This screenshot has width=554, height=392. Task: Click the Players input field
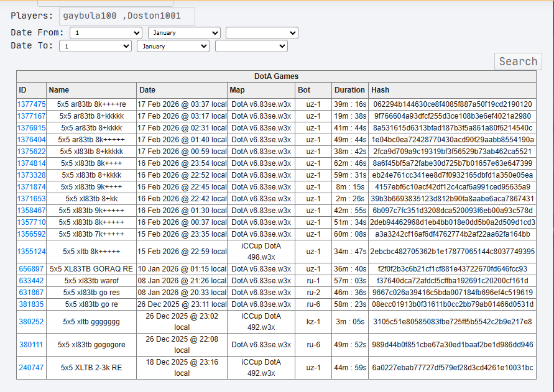[127, 16]
